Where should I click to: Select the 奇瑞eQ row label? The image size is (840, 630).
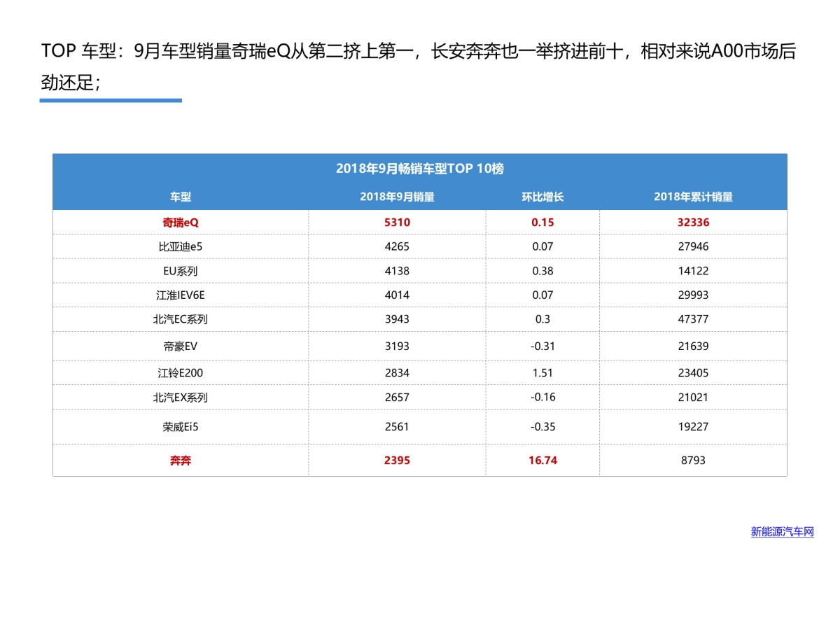tap(179, 221)
